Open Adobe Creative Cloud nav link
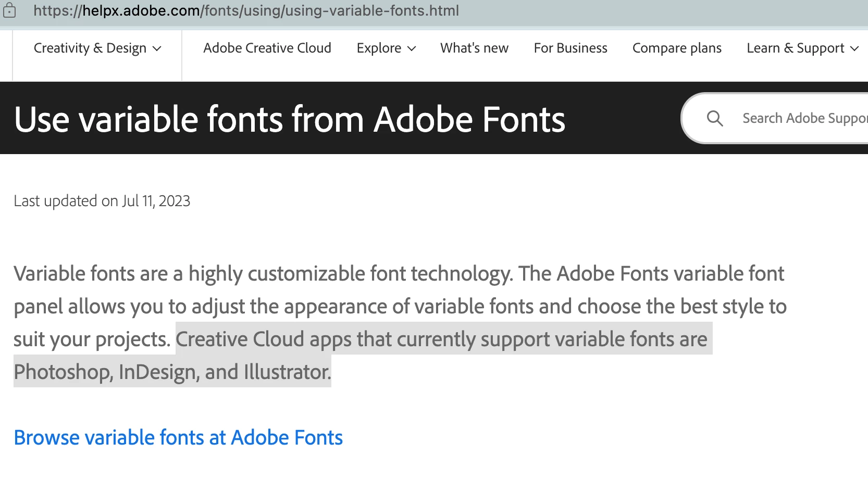 coord(267,48)
